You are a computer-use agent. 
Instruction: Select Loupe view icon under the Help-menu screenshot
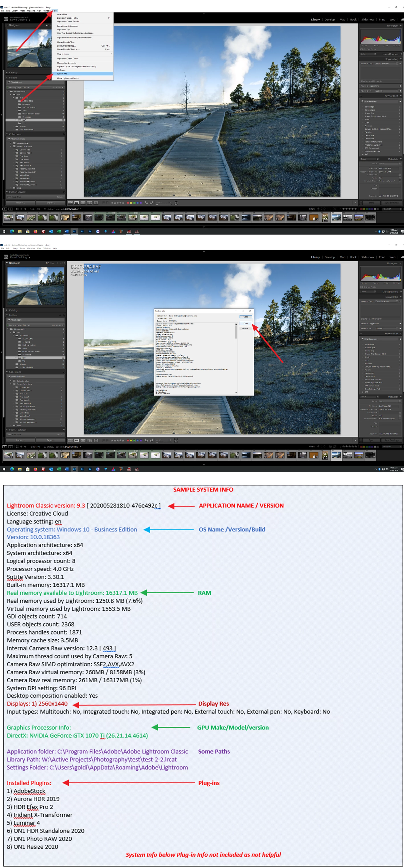[77, 203]
